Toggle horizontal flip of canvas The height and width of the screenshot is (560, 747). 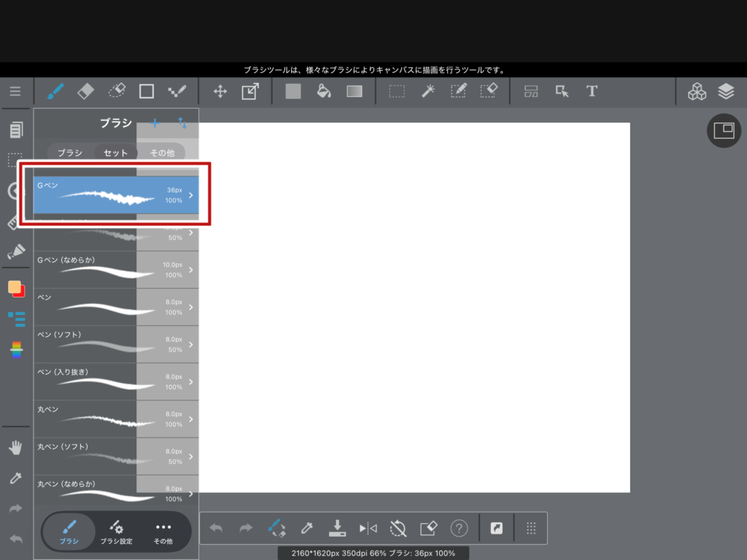click(368, 528)
